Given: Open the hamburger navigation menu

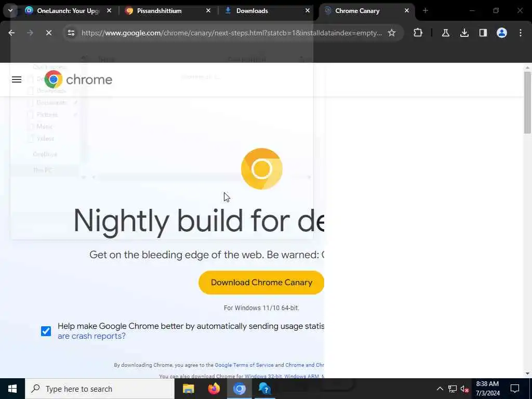Looking at the screenshot, I should pos(17,79).
